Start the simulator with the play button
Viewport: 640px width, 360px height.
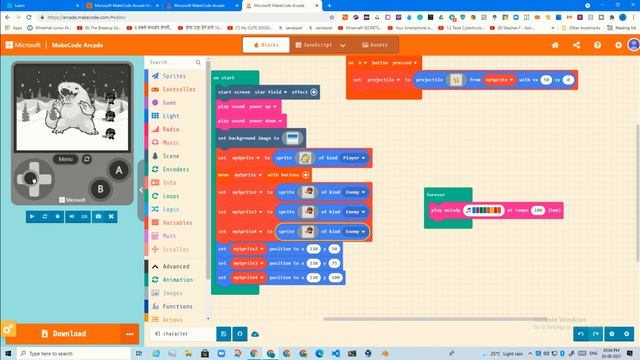(x=32, y=216)
